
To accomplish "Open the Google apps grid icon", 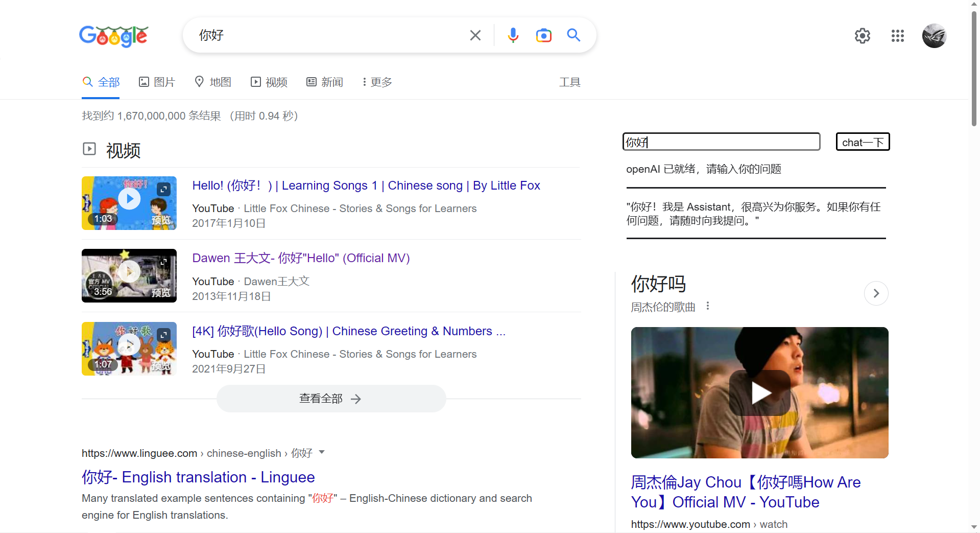I will coord(897,36).
